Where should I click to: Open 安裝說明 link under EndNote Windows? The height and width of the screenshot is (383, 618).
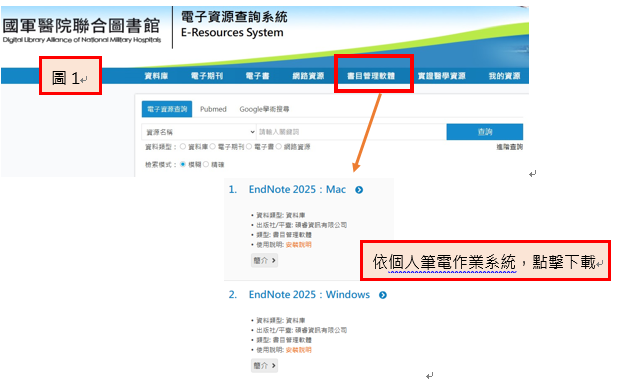click(x=298, y=350)
